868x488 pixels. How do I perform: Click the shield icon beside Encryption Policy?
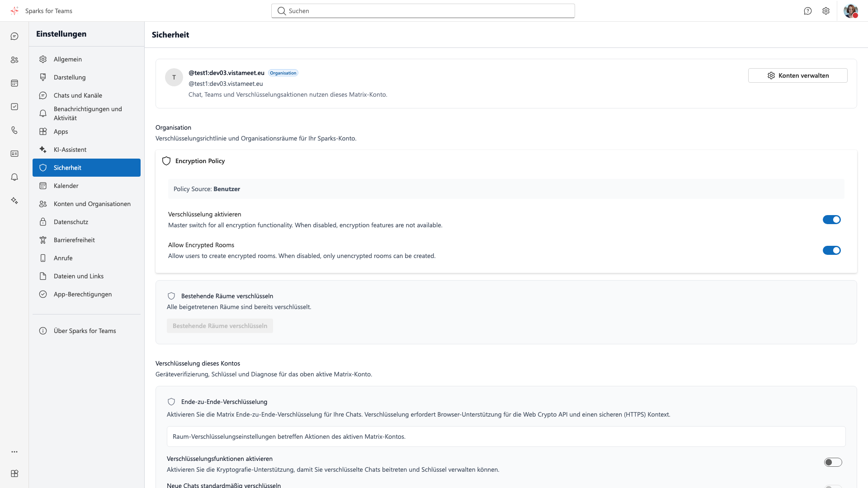[166, 161]
